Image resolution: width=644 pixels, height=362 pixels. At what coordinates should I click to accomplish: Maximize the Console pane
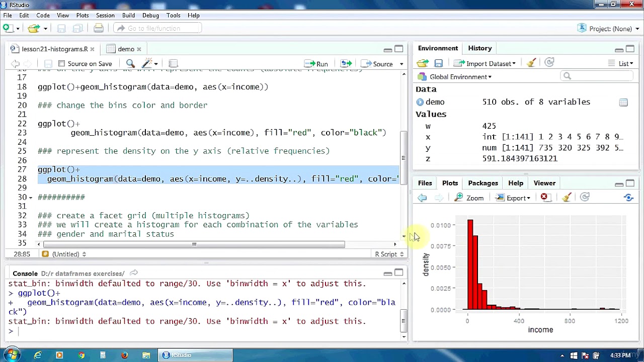[x=399, y=273]
